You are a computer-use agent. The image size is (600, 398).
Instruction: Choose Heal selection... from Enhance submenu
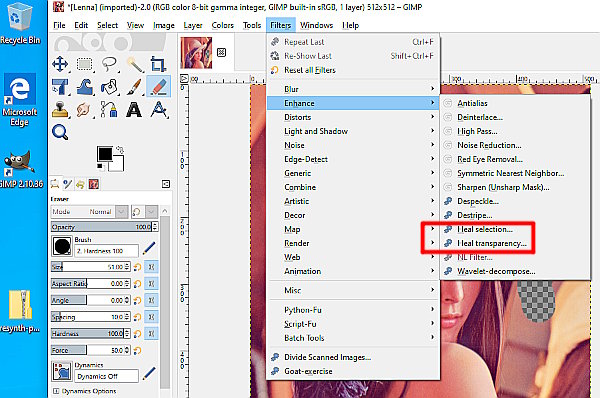click(514, 229)
